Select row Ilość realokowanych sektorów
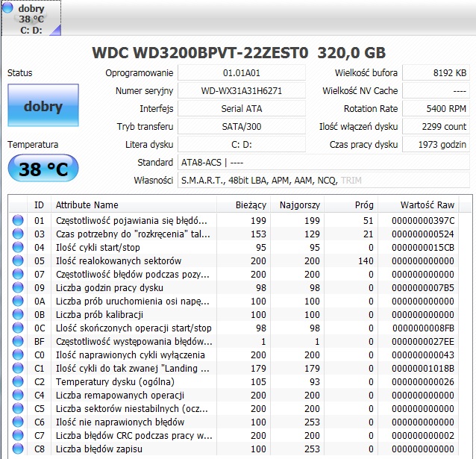The height and width of the screenshot is (459, 476). [234, 260]
